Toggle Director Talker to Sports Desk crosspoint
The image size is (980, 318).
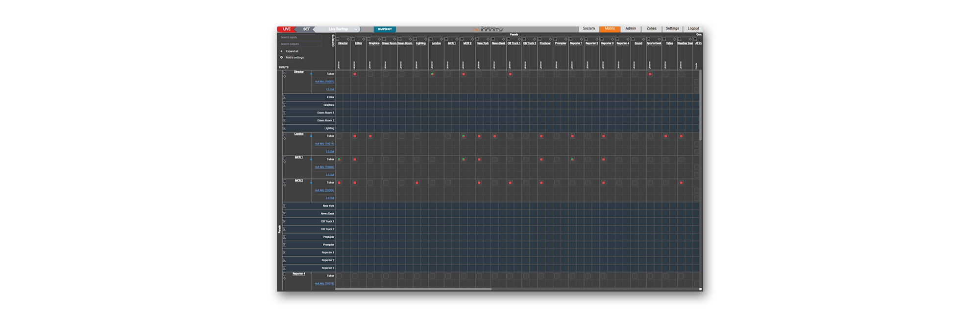click(650, 74)
